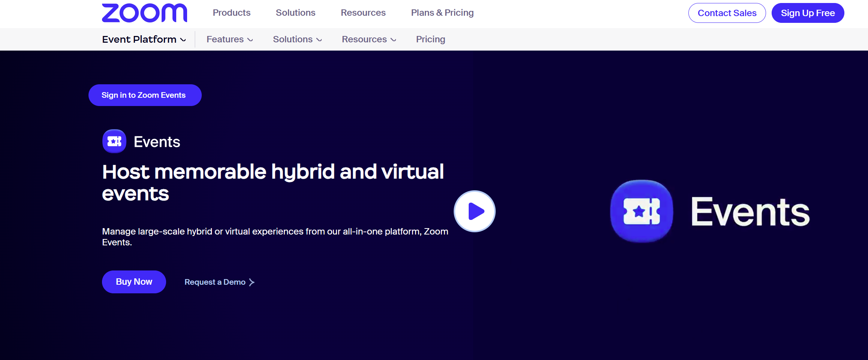Image resolution: width=868 pixels, height=360 pixels.
Task: Click the chevron next to Request a Demo
Action: (x=252, y=282)
